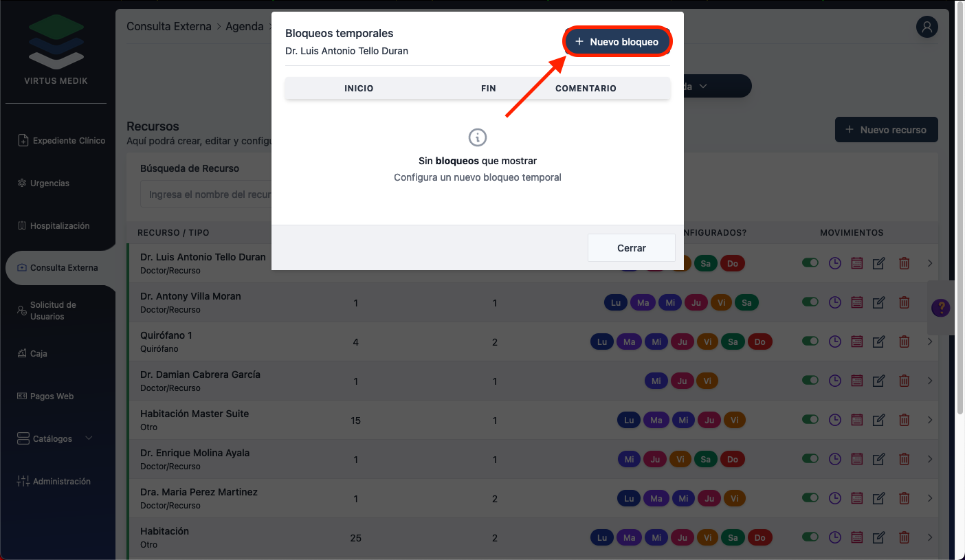Click calendar icon for Dra. Maria Perez Martinez
965x560 pixels.
(856, 498)
